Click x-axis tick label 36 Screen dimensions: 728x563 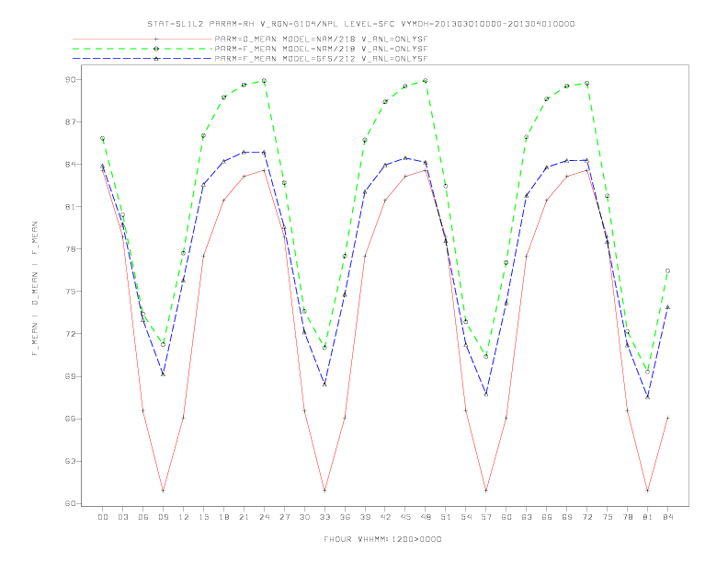click(x=345, y=517)
